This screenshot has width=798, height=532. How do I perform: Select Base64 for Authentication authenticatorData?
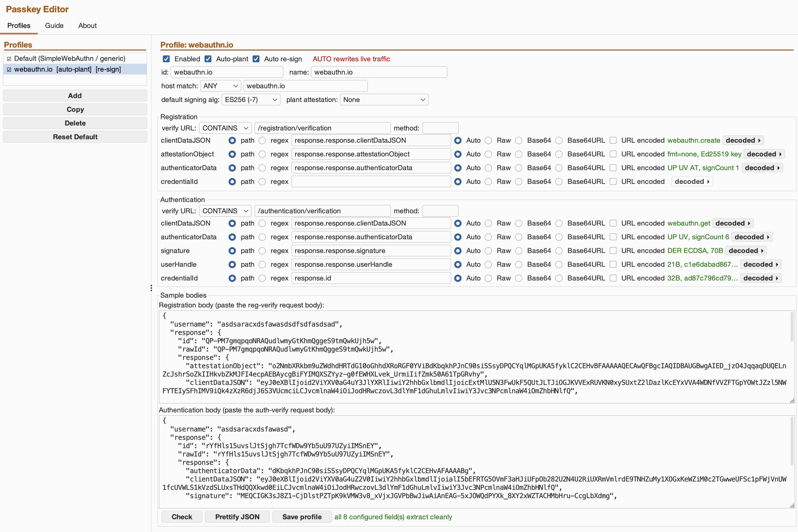(519, 237)
